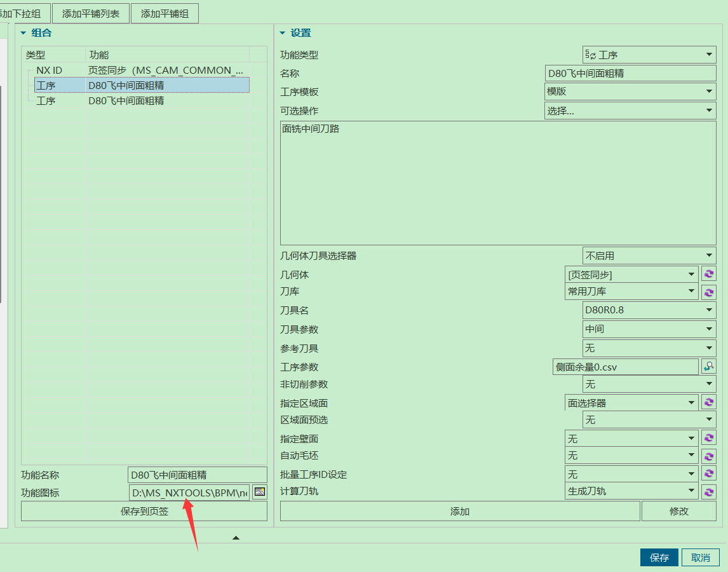The height and width of the screenshot is (572, 728).
Task: Open the 自动毛坯 dropdown
Action: tap(631, 455)
